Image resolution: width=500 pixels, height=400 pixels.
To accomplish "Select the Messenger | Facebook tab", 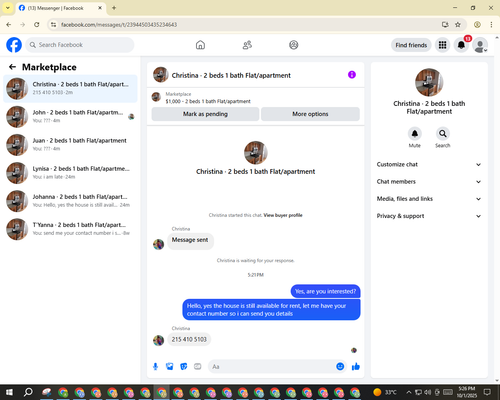I will point(61,8).
